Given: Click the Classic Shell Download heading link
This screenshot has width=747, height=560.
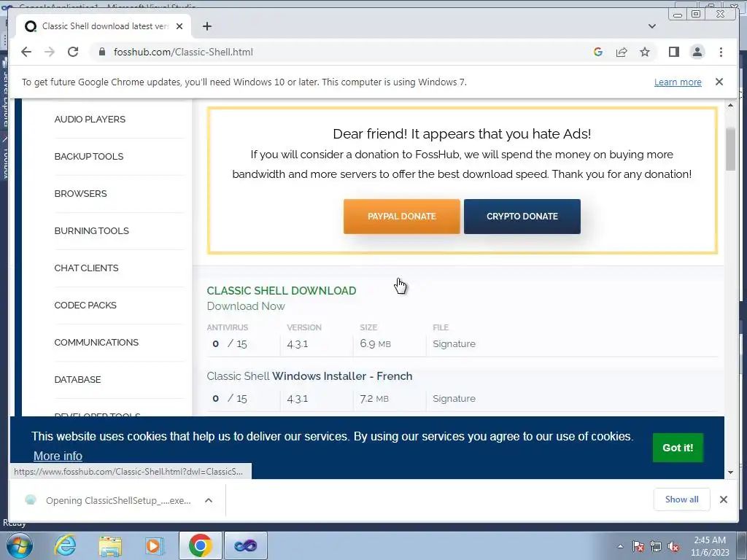Looking at the screenshot, I should 282,290.
